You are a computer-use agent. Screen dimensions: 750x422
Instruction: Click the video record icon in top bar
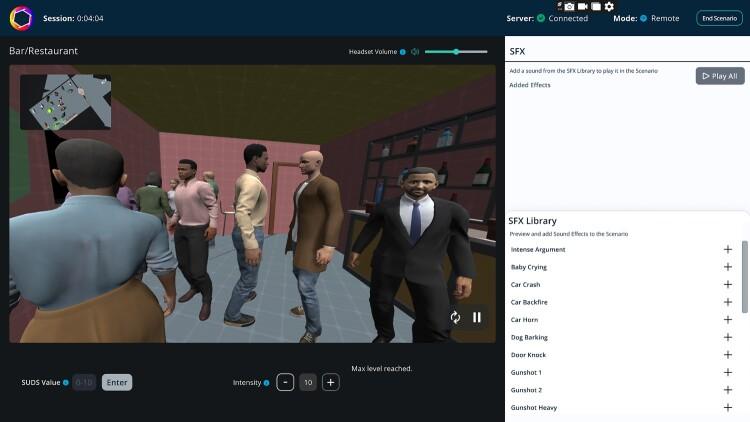click(583, 6)
